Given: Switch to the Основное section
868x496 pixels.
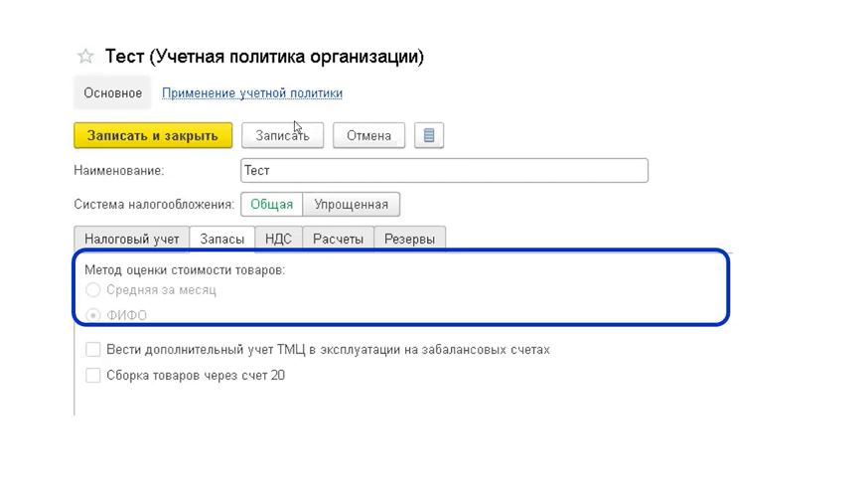Looking at the screenshot, I should click(x=112, y=92).
